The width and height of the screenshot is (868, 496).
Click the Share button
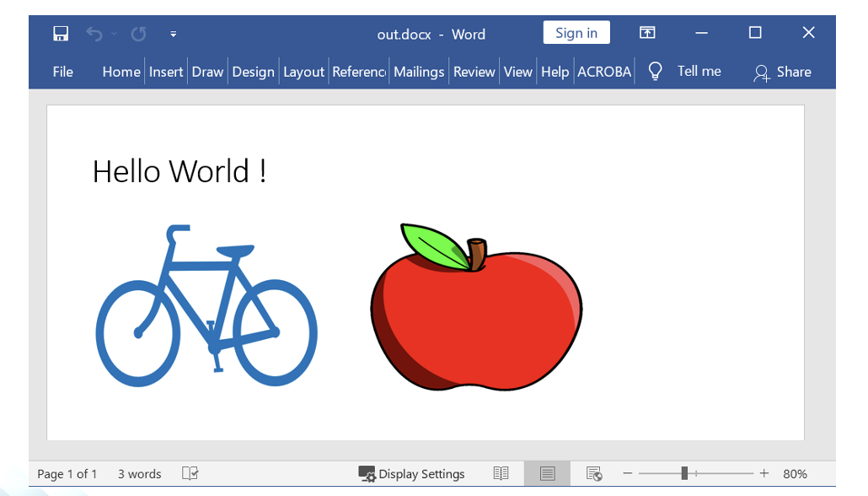[782, 72]
